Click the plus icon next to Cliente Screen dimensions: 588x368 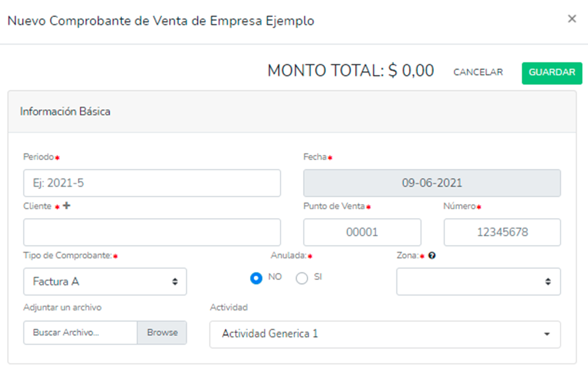[x=66, y=206]
